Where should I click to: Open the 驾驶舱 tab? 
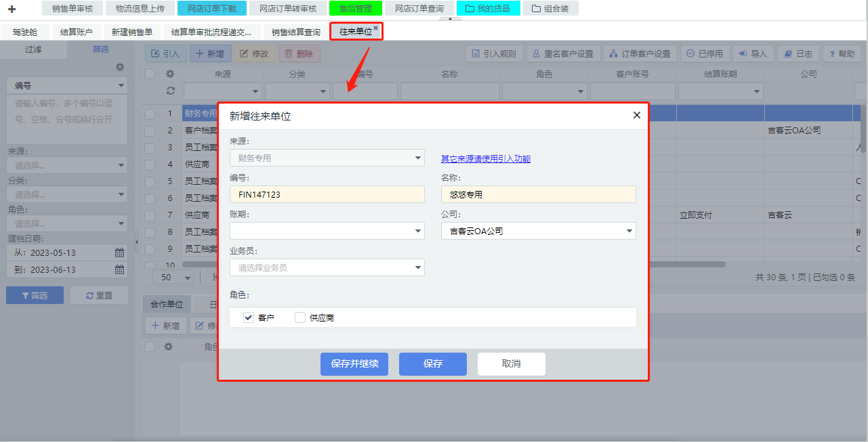pyautogui.click(x=25, y=32)
